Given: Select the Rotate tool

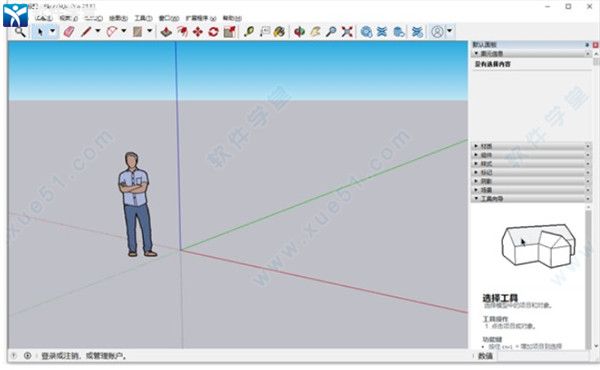Looking at the screenshot, I should coord(214,32).
